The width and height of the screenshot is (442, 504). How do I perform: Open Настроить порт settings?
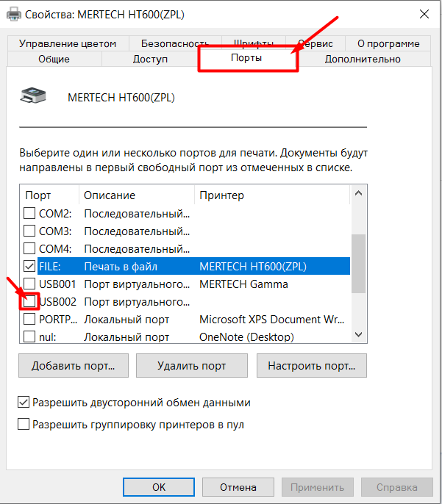311,366
